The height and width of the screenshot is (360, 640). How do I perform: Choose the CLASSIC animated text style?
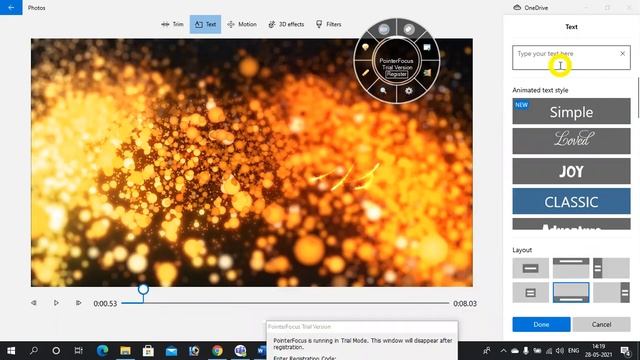pos(571,201)
